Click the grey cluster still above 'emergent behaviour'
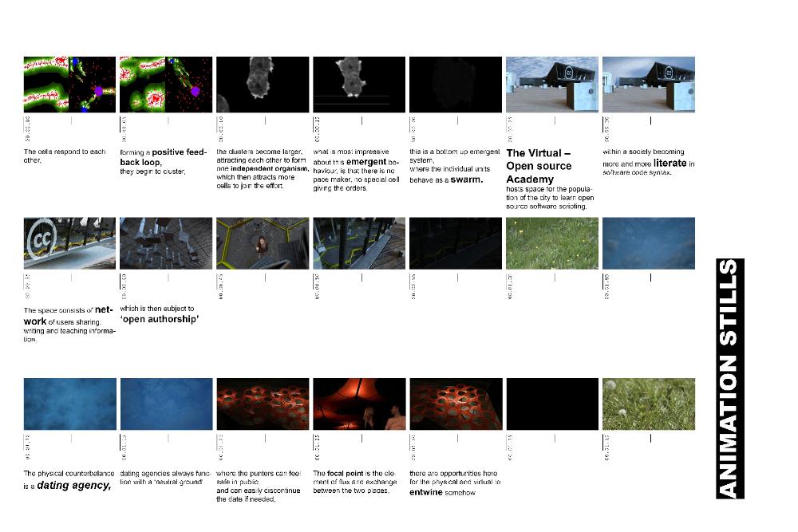798x532 pixels. click(x=358, y=85)
